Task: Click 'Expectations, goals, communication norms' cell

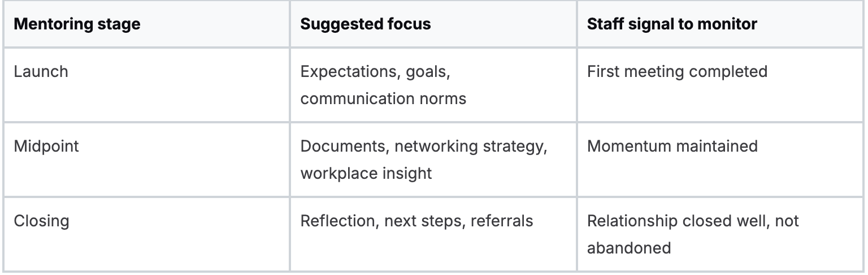Action: 383,85
